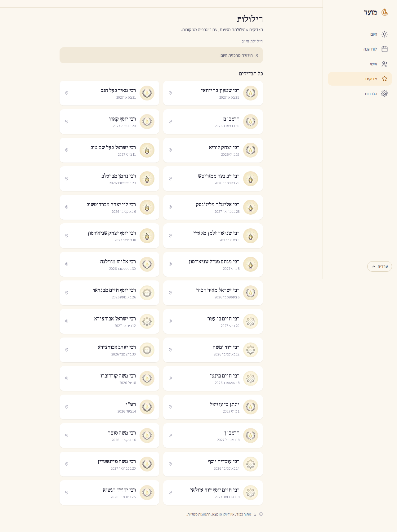The image size is (397, 532).
Task: Click chevron arrow in עברית language button
Action: tap(374, 266)
